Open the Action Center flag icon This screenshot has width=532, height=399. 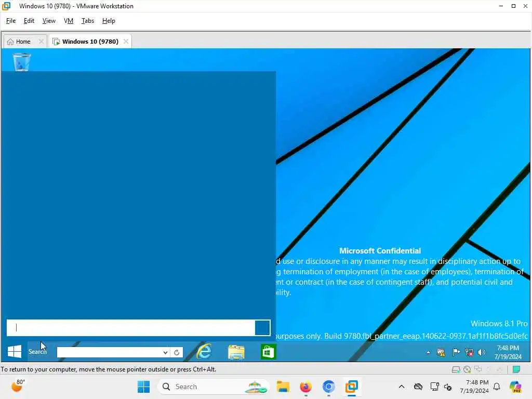(x=456, y=353)
